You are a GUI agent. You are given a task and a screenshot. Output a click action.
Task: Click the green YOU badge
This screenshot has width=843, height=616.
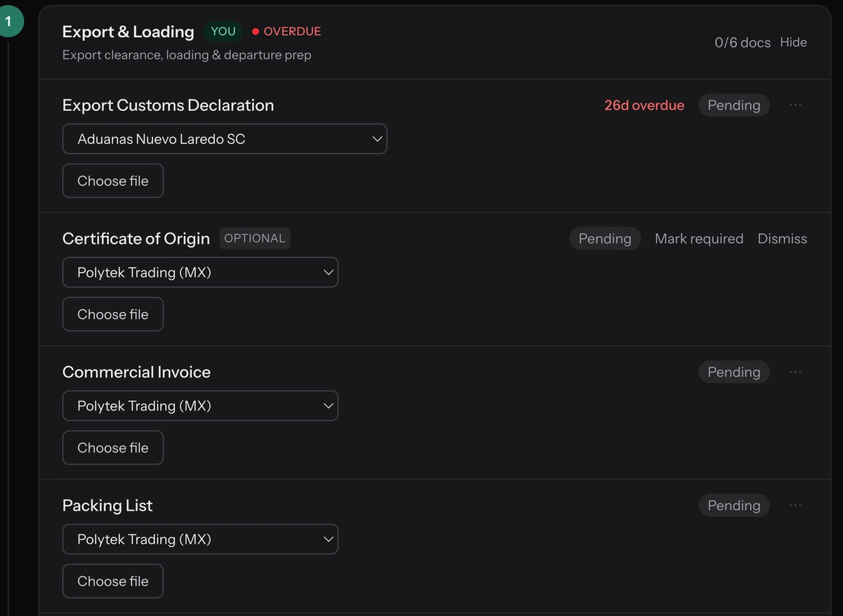click(x=223, y=32)
